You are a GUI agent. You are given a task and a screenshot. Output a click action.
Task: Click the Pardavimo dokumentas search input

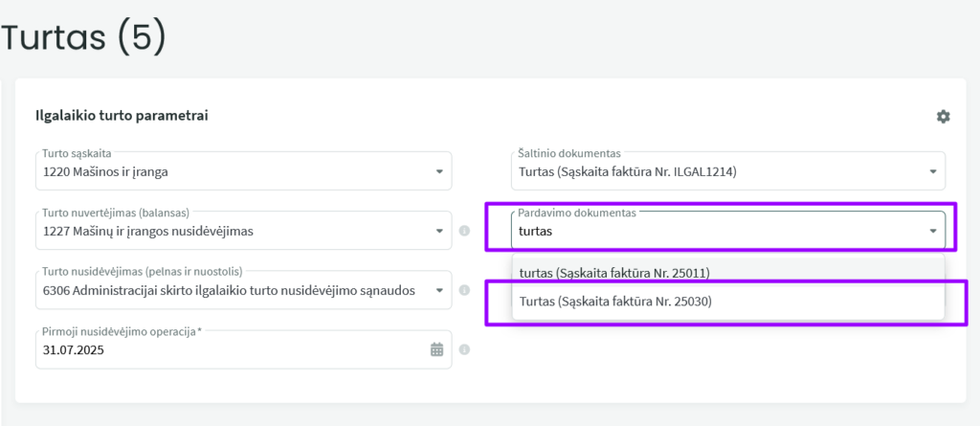tap(708, 231)
